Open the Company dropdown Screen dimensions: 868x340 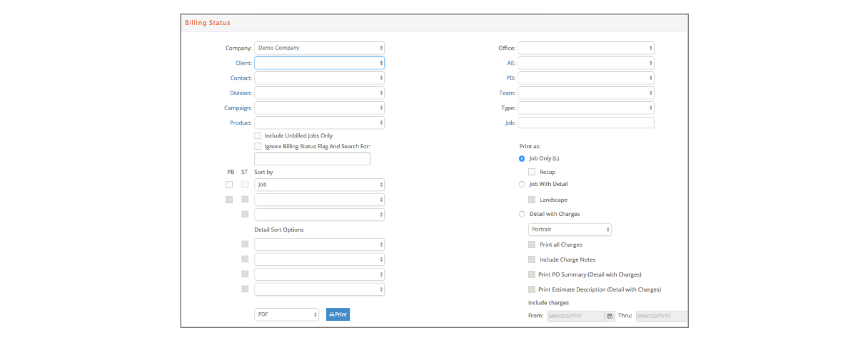coord(319,48)
